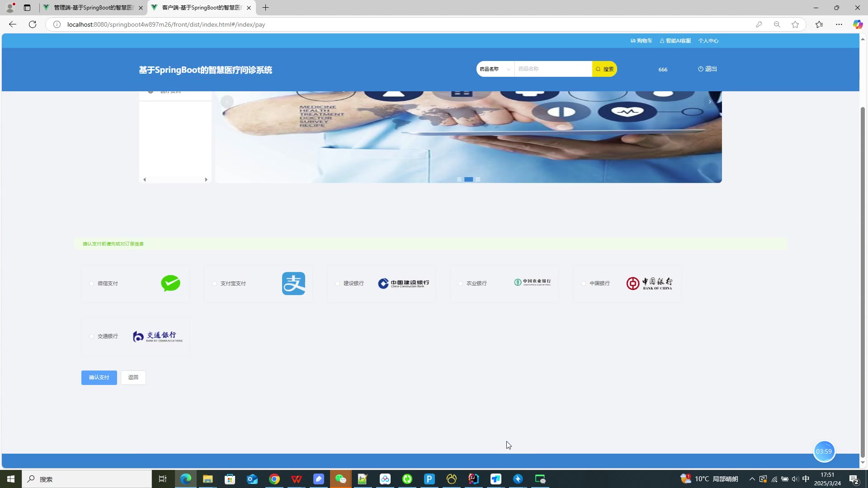The height and width of the screenshot is (488, 868).
Task: Refresh the browser page
Action: (x=33, y=24)
